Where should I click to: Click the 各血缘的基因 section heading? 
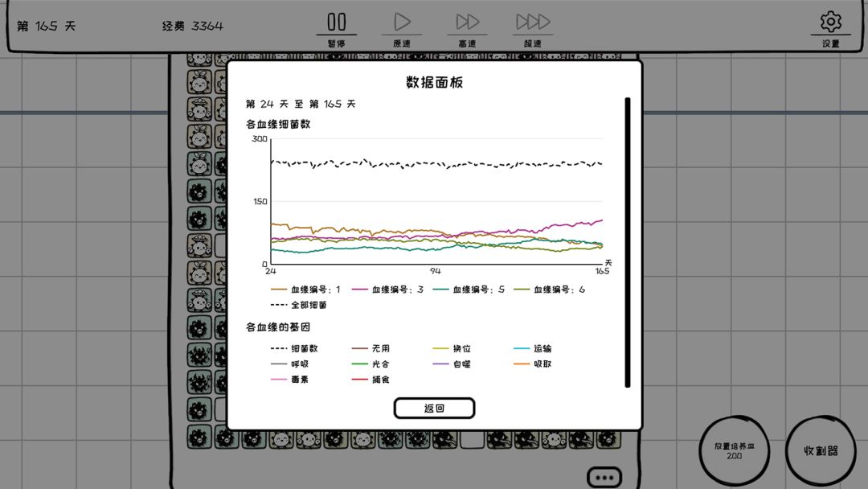278,327
